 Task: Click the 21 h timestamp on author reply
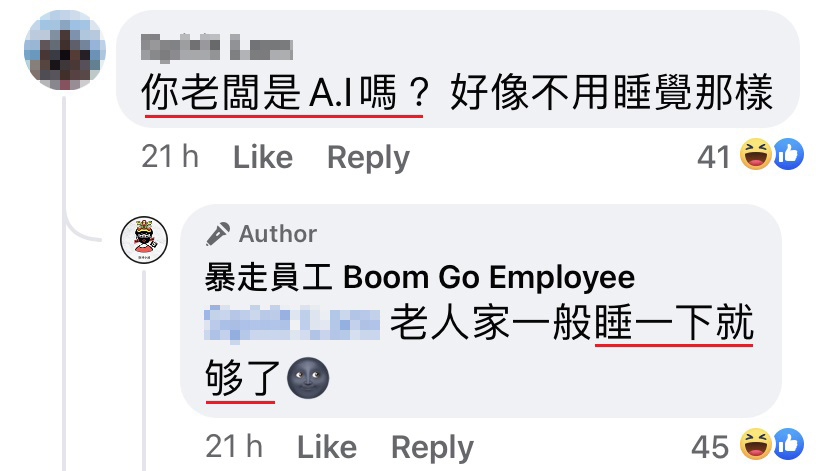234,447
